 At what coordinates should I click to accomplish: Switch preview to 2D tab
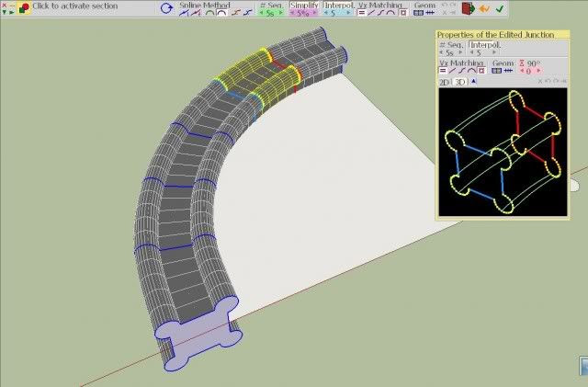445,82
